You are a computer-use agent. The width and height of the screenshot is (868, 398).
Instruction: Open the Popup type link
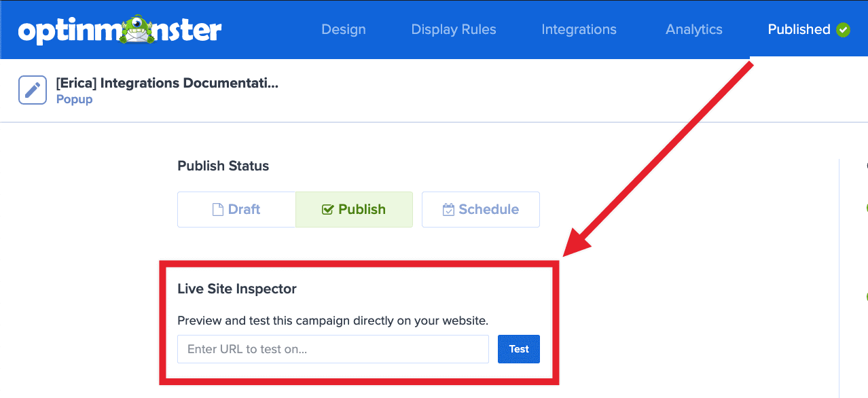[x=74, y=98]
